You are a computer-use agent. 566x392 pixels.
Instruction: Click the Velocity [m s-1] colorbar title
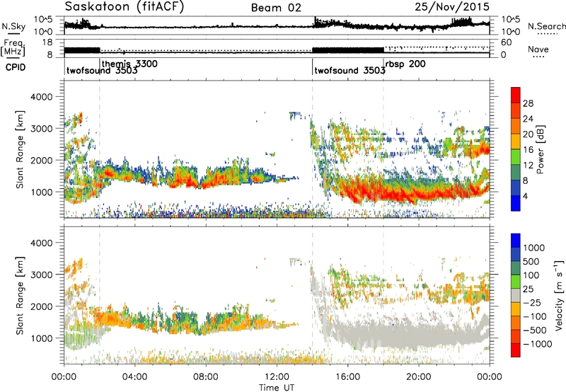pos(559,295)
